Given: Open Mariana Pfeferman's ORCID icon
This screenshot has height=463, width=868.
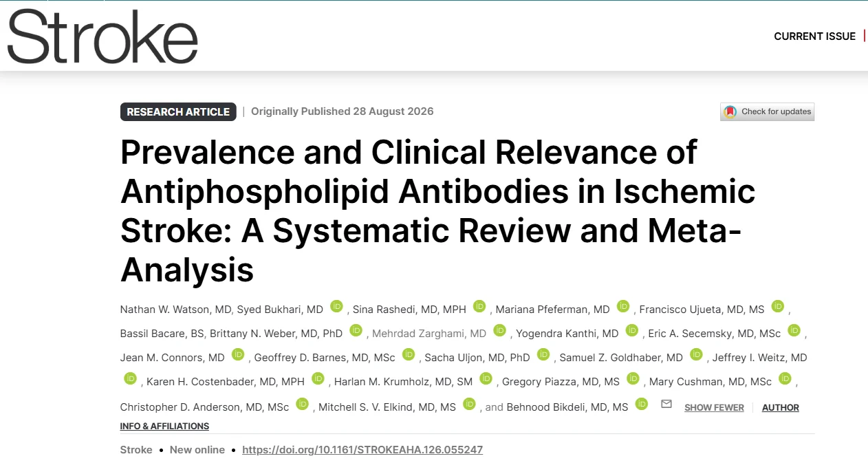Looking at the screenshot, I should [x=623, y=306].
